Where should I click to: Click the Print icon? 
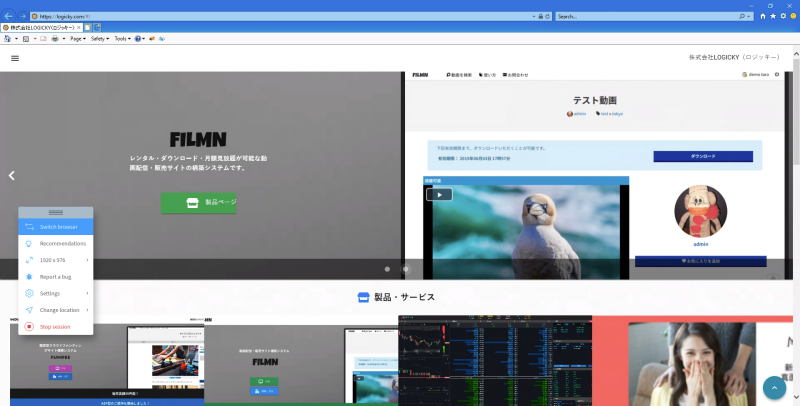point(55,39)
